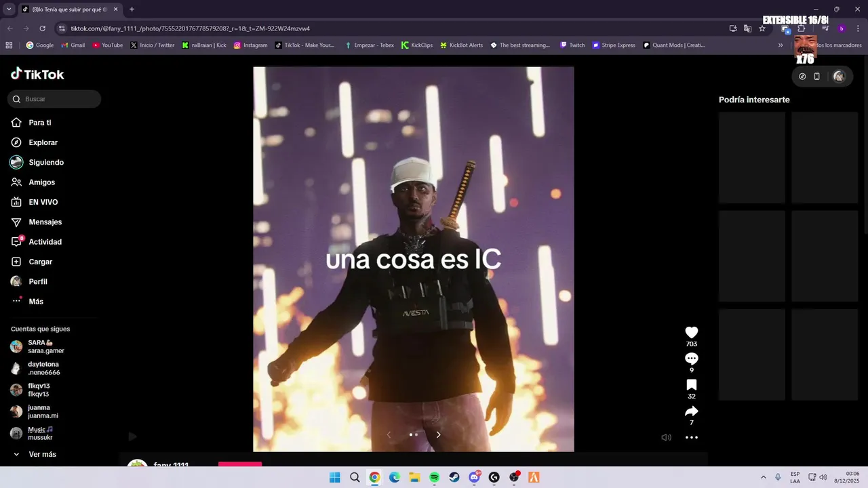
Task: Open the site info icon in address bar
Action: [x=62, y=28]
